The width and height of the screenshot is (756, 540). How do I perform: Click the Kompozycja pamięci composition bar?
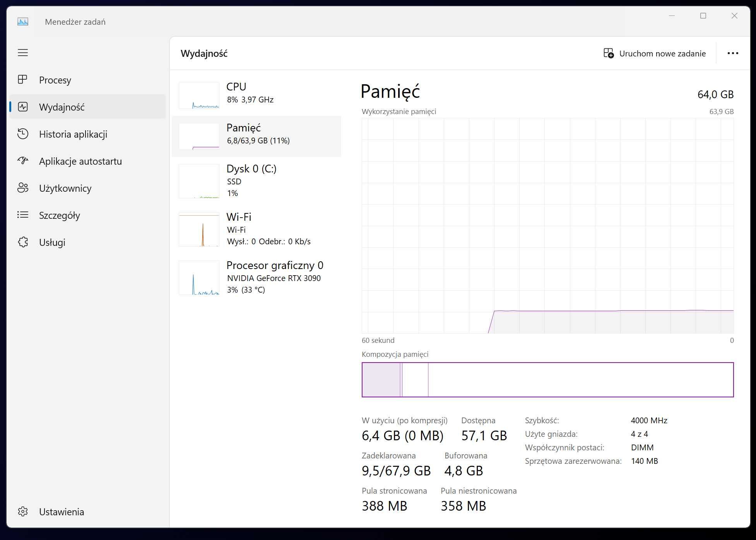tap(547, 380)
